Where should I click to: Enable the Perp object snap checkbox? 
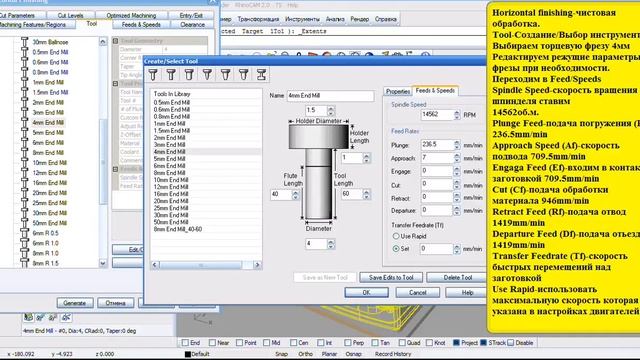(348, 343)
